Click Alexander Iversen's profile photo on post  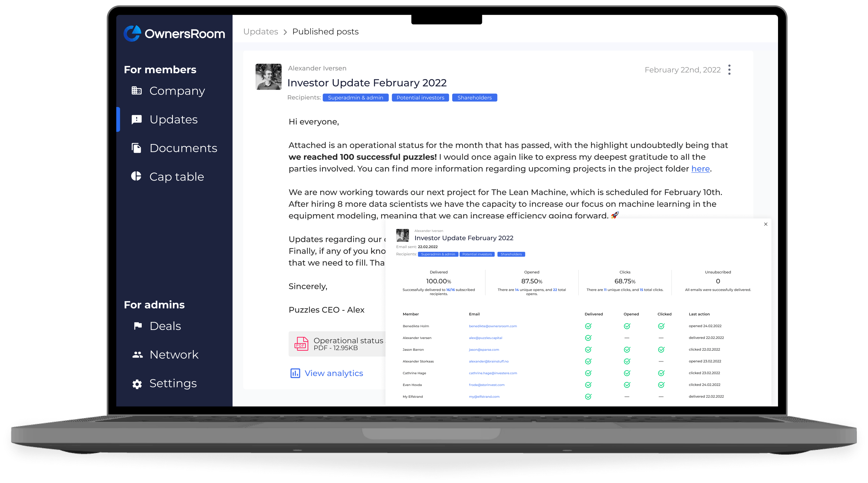268,77
